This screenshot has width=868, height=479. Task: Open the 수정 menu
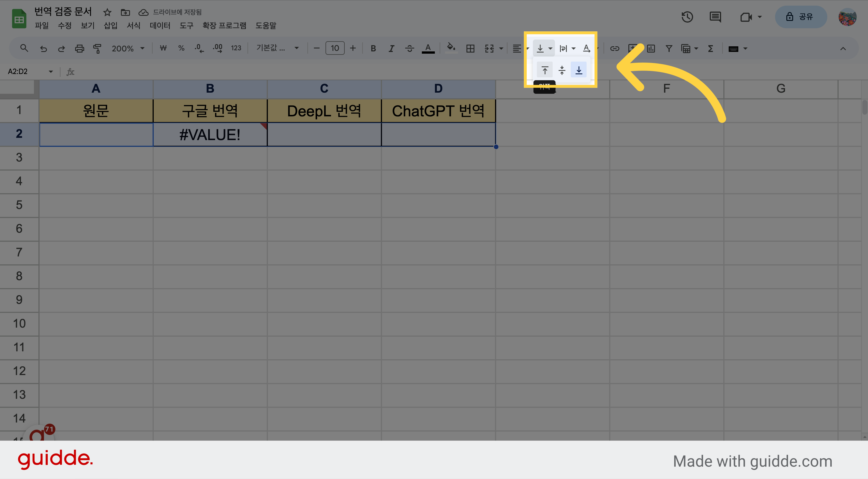pyautogui.click(x=65, y=26)
